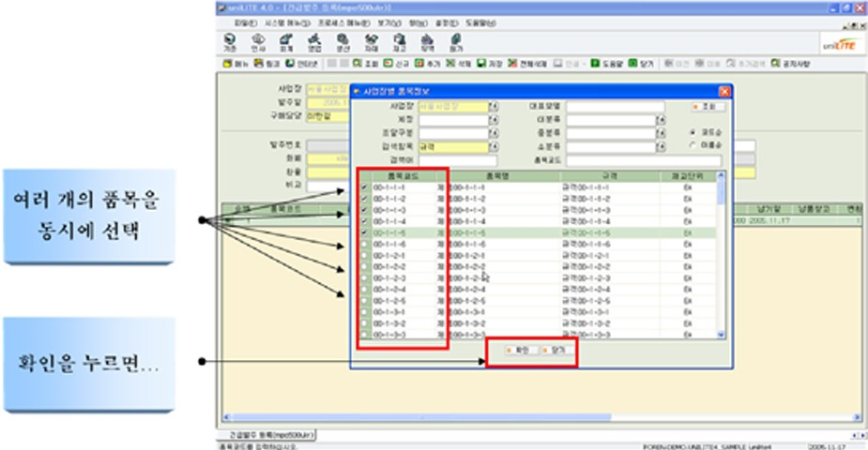The image size is (868, 450).
Task: Open the 프로세스 메뉴 menu
Action: coord(343,23)
